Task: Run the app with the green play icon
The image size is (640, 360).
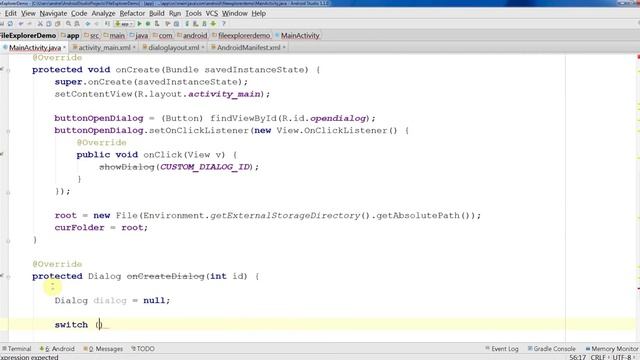Action: 140,24
